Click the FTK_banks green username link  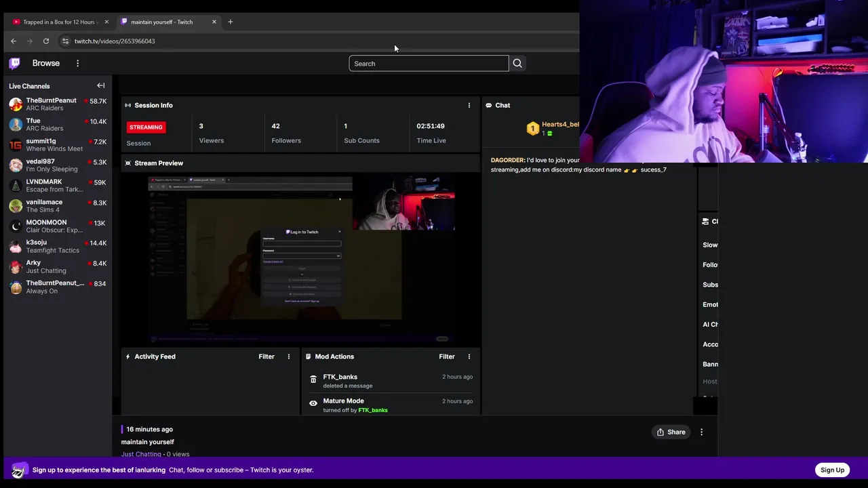click(373, 410)
